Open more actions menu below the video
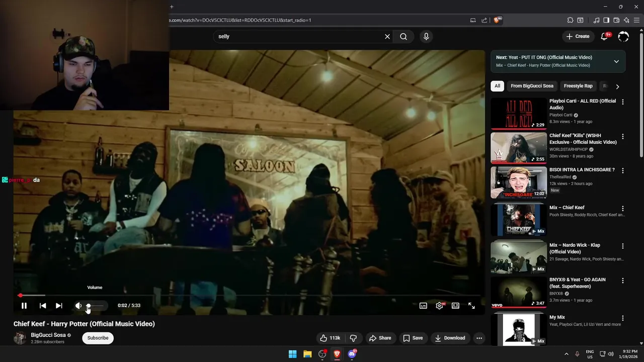This screenshot has width=644, height=362. point(479,338)
